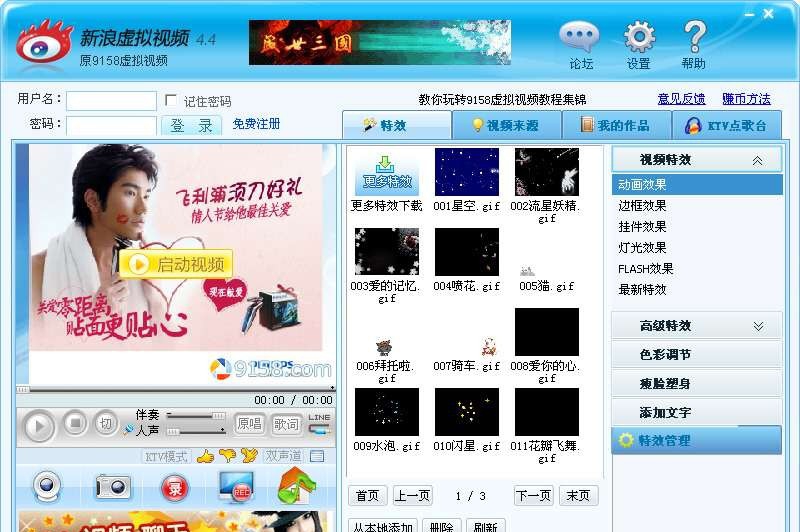Select 边框效果 in effects list
800x532 pixels.
click(x=642, y=206)
